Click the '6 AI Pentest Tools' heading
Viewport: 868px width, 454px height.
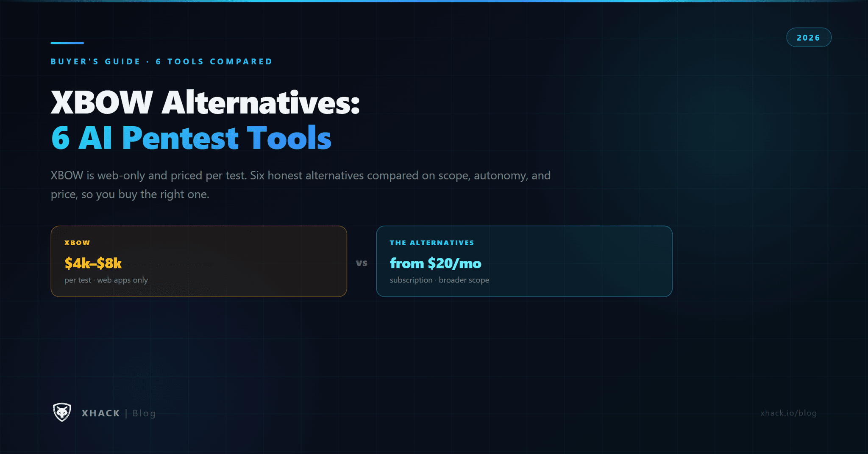click(x=191, y=138)
